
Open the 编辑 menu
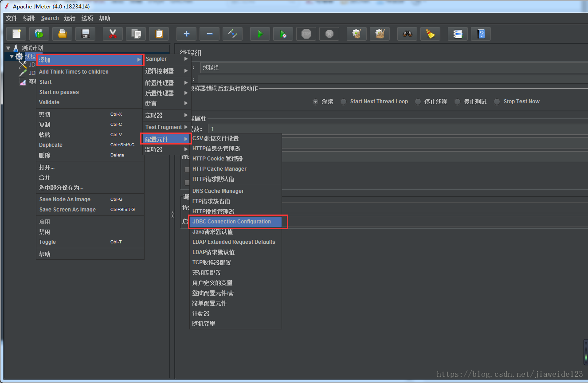[29, 18]
